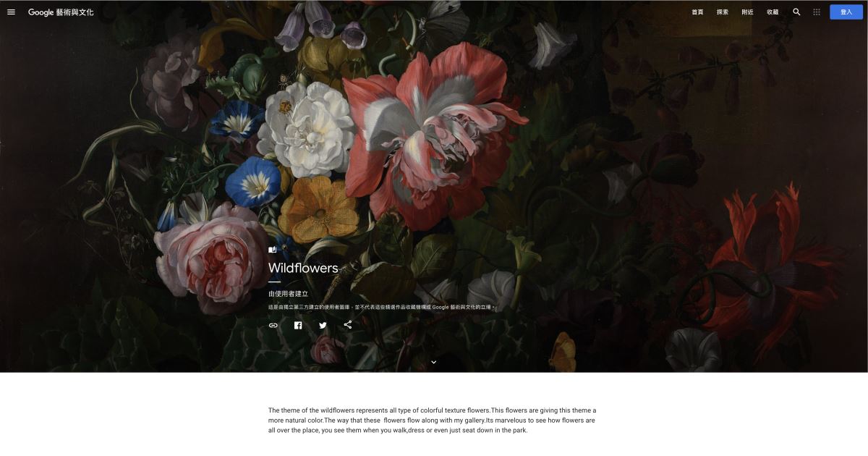This screenshot has width=868, height=456.
Task: Click the search magnifier icon
Action: tap(796, 12)
